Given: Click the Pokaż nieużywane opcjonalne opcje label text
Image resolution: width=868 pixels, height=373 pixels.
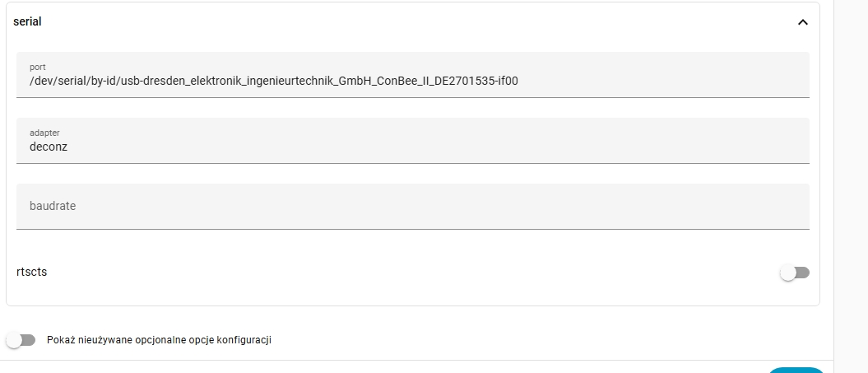Looking at the screenshot, I should [x=159, y=340].
